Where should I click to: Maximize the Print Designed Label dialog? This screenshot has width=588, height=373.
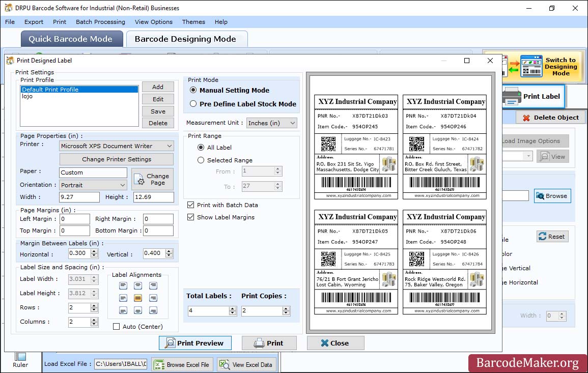pos(467,61)
